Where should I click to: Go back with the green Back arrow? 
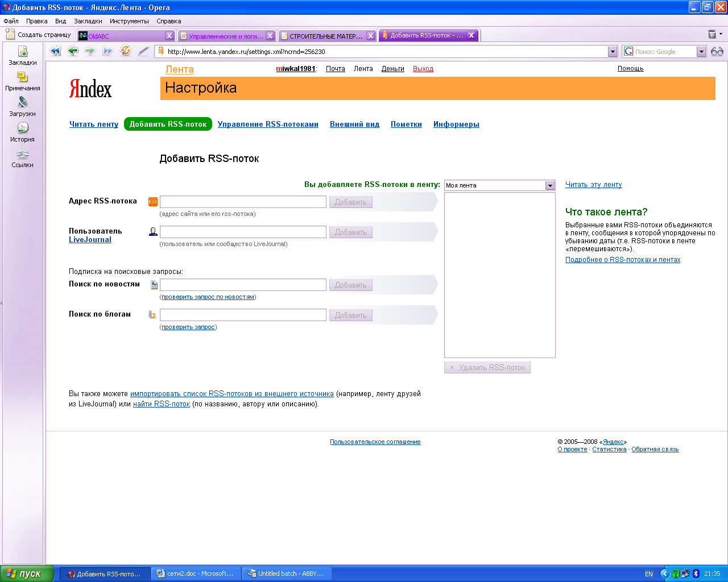73,51
